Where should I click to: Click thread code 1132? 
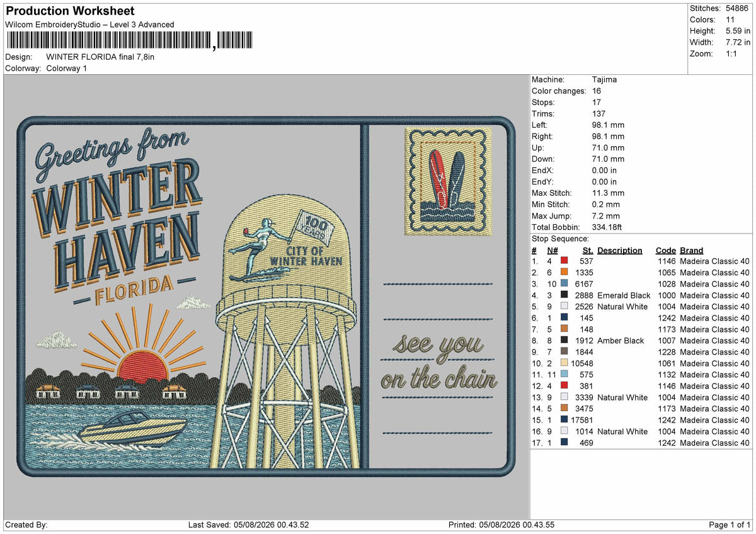point(667,374)
